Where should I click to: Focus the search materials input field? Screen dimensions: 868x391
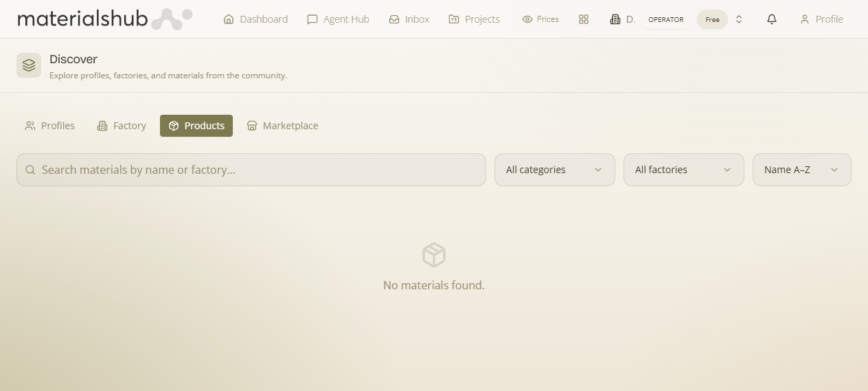pos(251,170)
